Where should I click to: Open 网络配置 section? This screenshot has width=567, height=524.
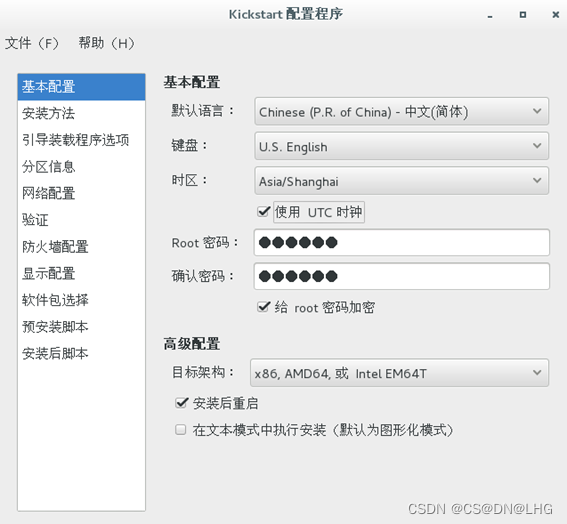pyautogui.click(x=81, y=193)
